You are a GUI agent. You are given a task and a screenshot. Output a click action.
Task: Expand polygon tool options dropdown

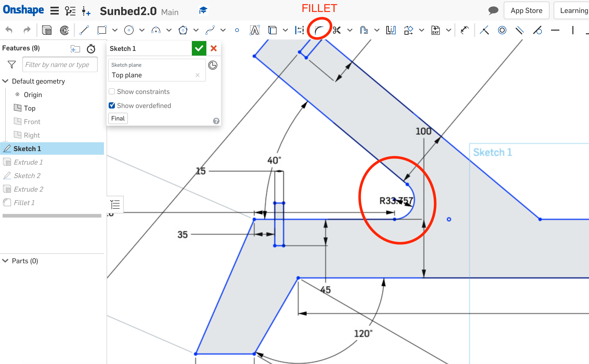tap(196, 30)
